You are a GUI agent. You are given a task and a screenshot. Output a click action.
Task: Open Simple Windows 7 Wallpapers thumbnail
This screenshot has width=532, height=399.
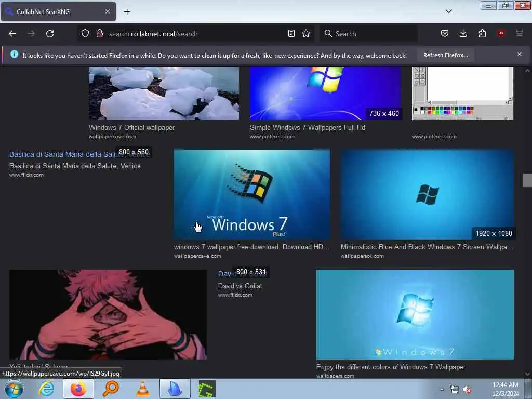click(326, 93)
